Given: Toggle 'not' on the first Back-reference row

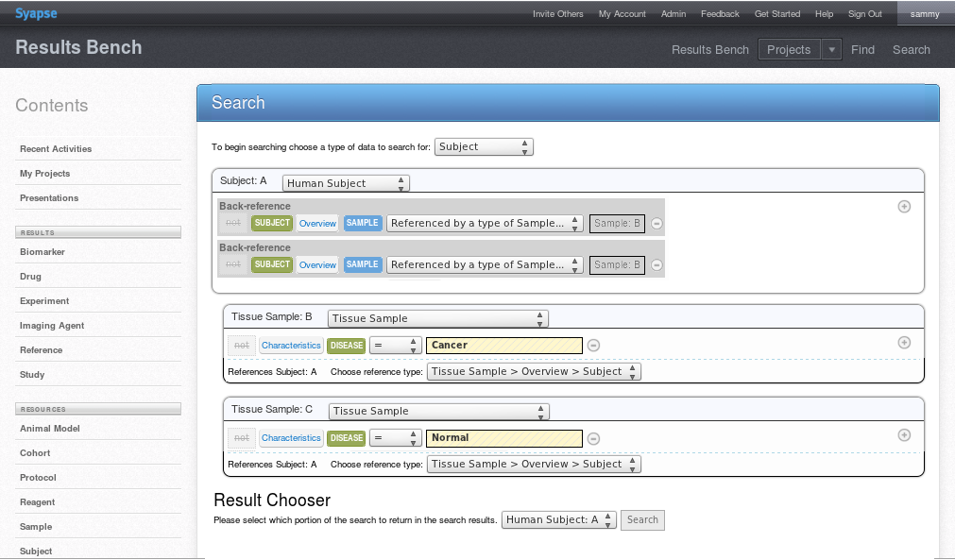Looking at the screenshot, I should coord(233,224).
